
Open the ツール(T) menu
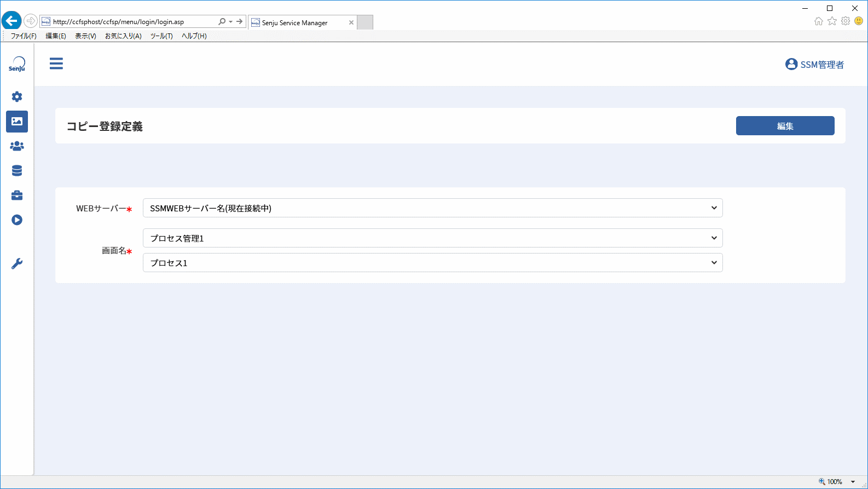(x=161, y=36)
